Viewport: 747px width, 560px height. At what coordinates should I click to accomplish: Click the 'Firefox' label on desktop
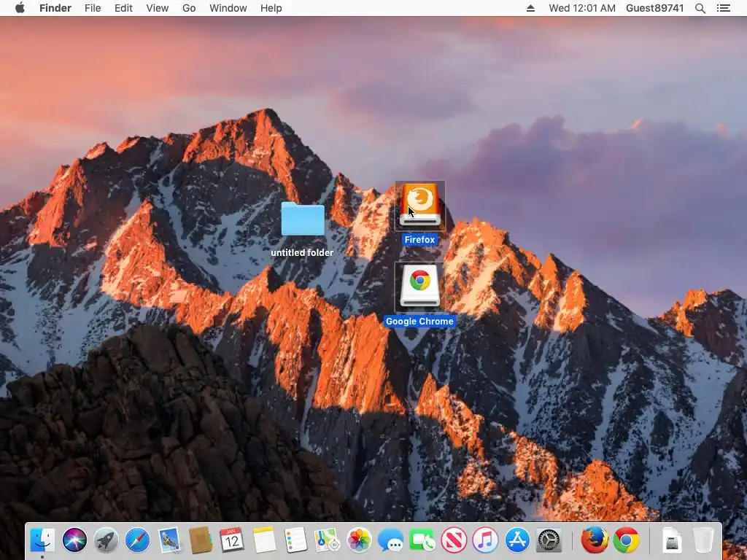pyautogui.click(x=419, y=239)
